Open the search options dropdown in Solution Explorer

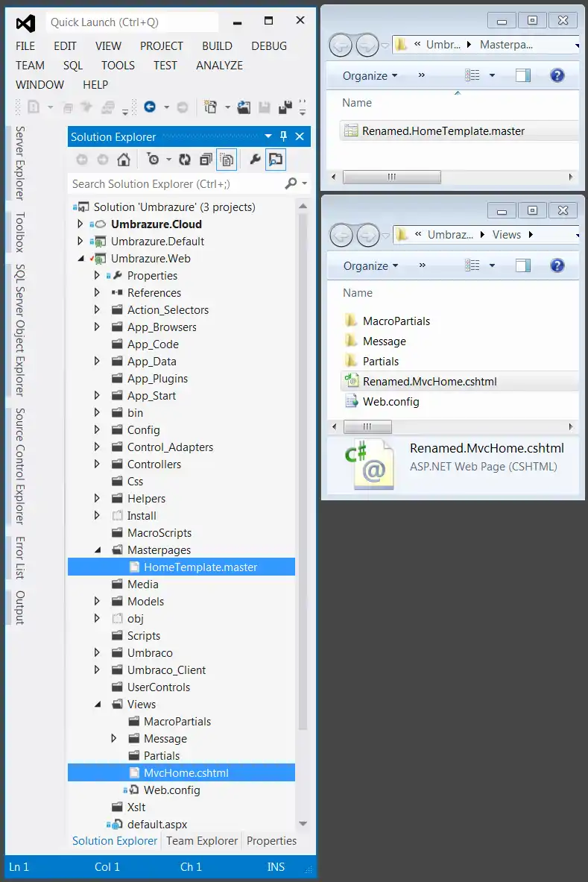304,183
